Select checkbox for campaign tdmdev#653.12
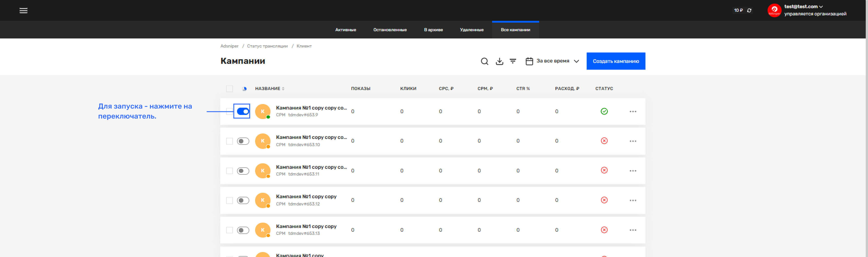The height and width of the screenshot is (257, 868). (229, 200)
